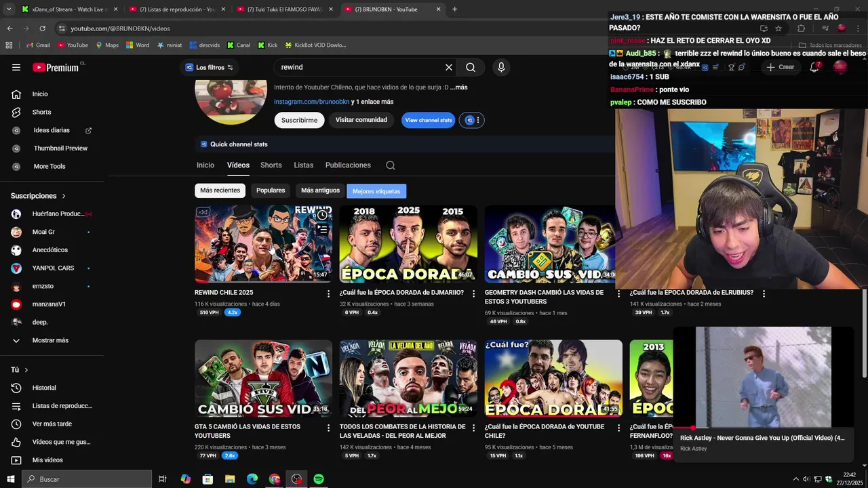Open the ÉPOCA DORADA de DJMARIIO thumbnail
The height and width of the screenshot is (488, 868).
click(408, 244)
